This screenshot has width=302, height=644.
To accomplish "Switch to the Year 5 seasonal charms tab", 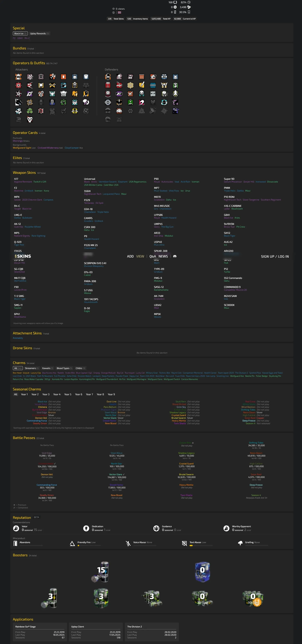I will click(68, 394).
